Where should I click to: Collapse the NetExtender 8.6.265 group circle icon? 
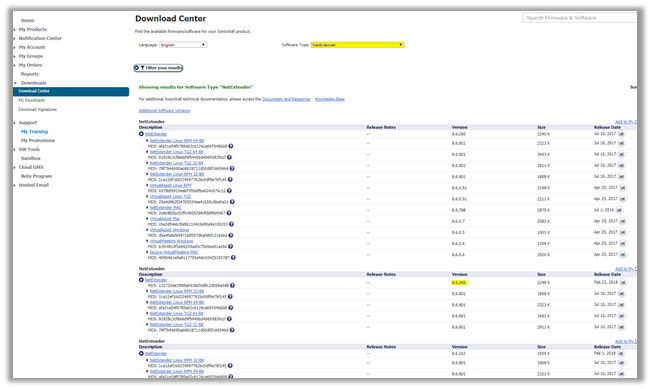(141, 280)
